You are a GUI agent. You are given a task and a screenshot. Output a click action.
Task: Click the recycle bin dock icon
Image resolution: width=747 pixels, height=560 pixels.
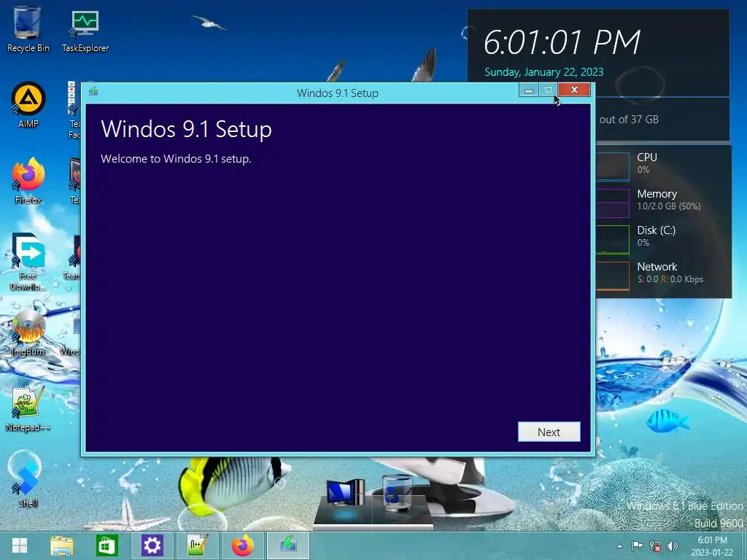click(396, 493)
